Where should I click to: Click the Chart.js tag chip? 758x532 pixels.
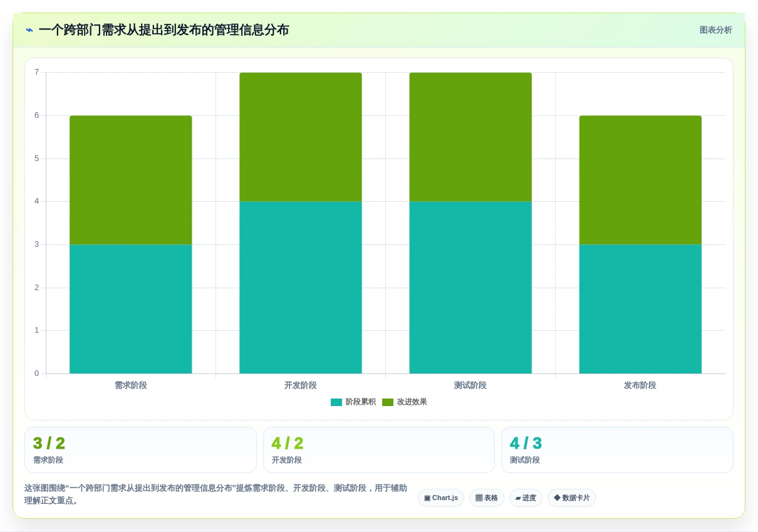tap(441, 498)
